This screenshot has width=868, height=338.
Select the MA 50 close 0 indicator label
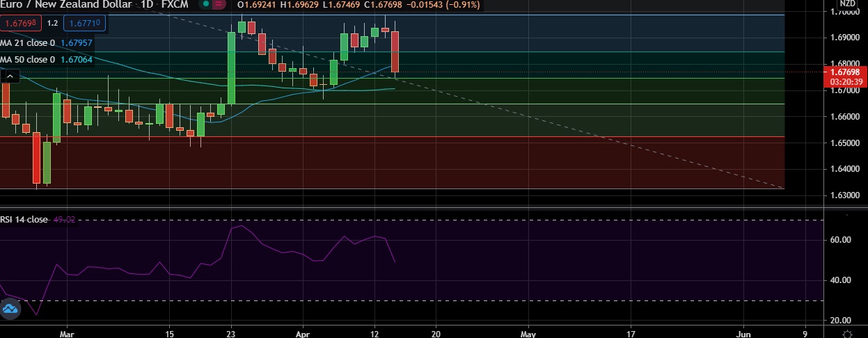coord(28,60)
